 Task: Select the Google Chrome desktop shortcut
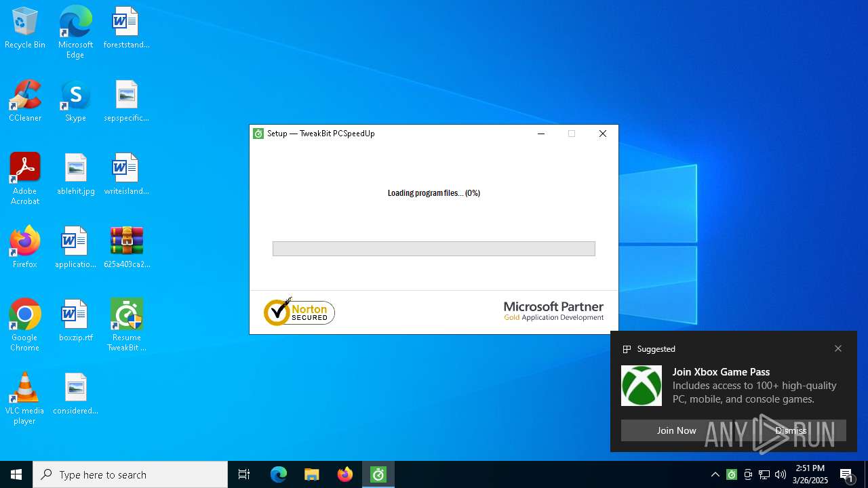[x=25, y=325]
